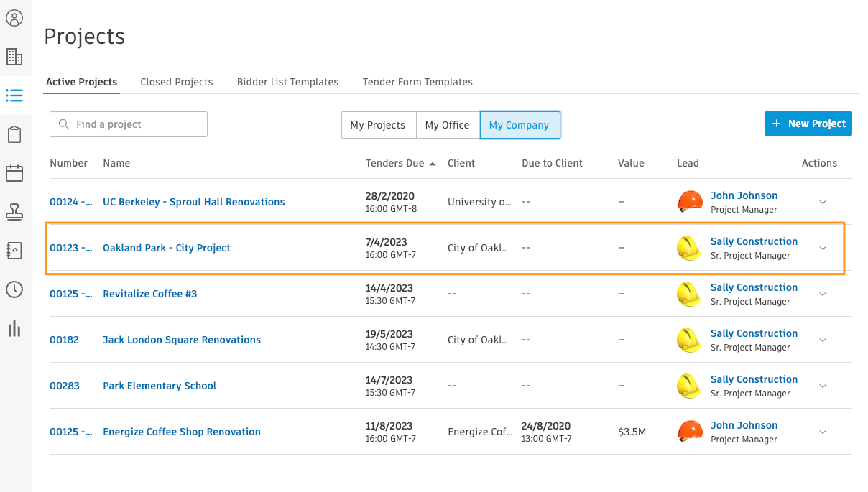
Task: Click the clock history icon in sidebar
Action: 15,289
